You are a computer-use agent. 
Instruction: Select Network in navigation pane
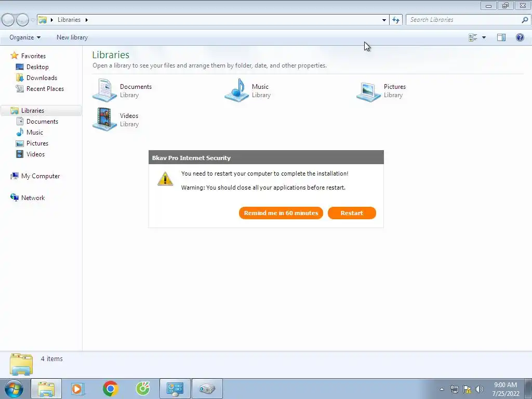pyautogui.click(x=33, y=197)
